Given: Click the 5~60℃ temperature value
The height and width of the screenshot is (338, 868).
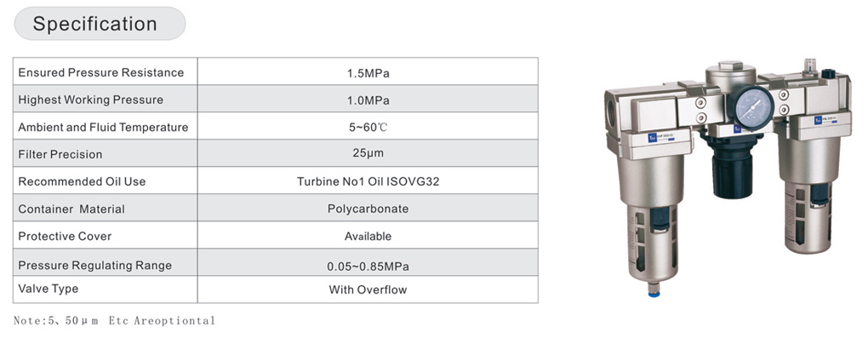Looking at the screenshot, I should click(368, 128).
